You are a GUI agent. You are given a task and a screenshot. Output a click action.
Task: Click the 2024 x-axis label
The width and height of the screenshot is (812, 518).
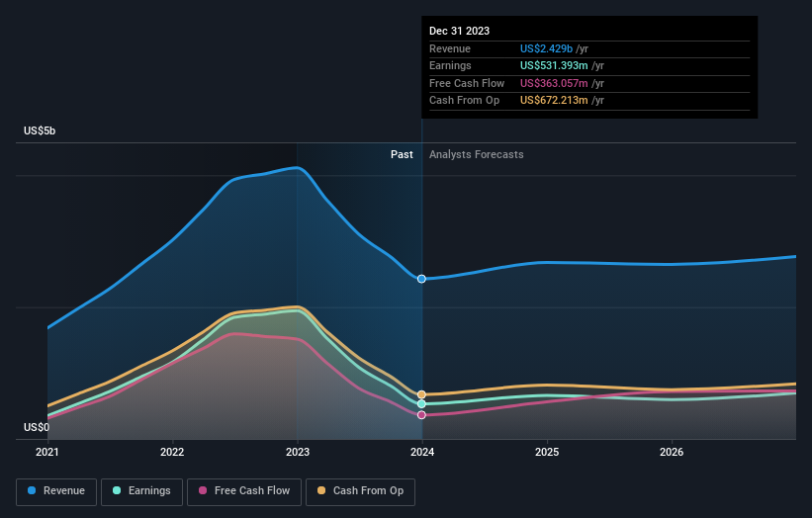(x=422, y=453)
